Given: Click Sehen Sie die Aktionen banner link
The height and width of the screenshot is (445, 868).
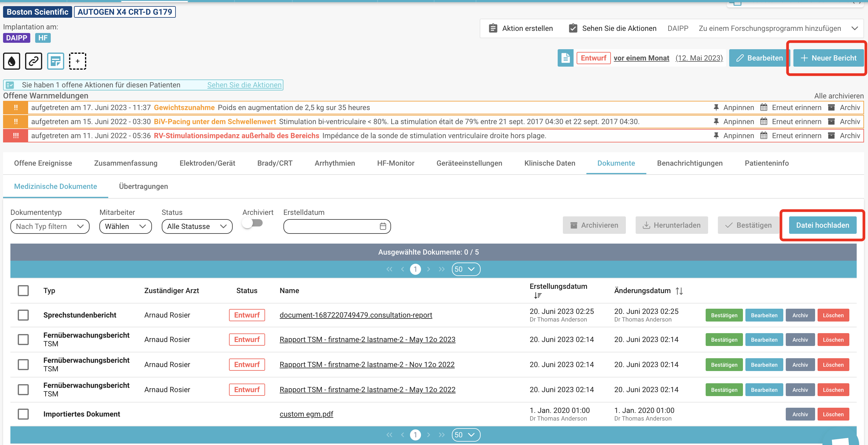Looking at the screenshot, I should point(244,85).
